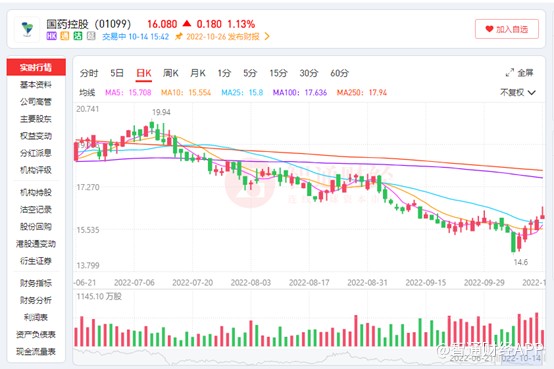This screenshot has height=369, width=554.
Task: Expand the 不复权 adjustment dropdown
Action: 518,93
